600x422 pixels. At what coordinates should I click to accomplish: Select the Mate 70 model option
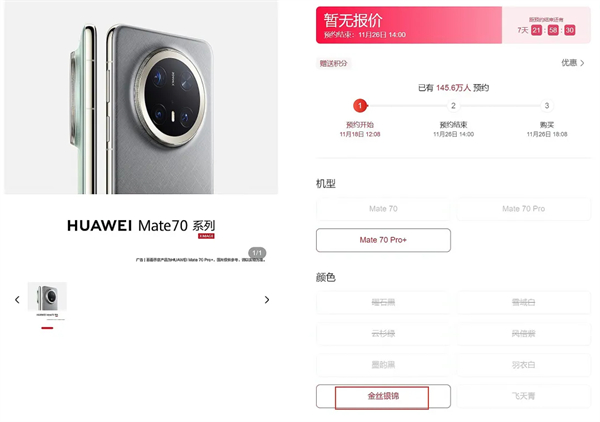[x=383, y=209]
